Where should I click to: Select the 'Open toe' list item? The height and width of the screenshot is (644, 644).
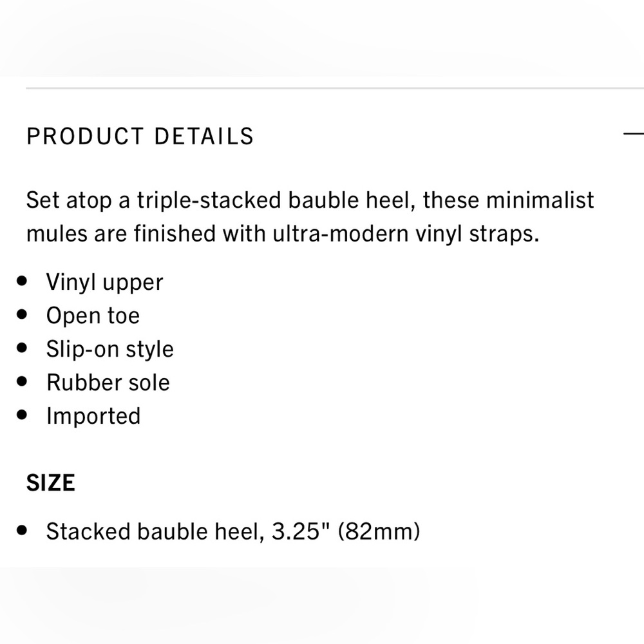[93, 316]
